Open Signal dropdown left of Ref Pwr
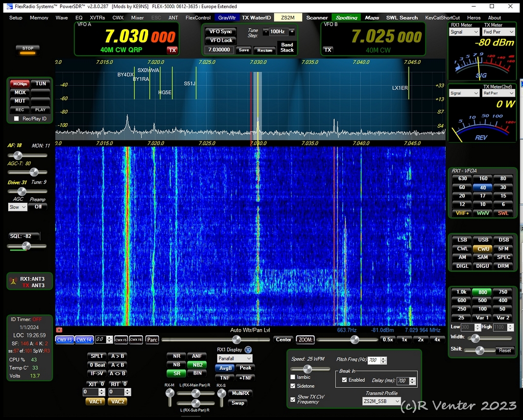The height and width of the screenshot is (420, 523). click(x=464, y=93)
